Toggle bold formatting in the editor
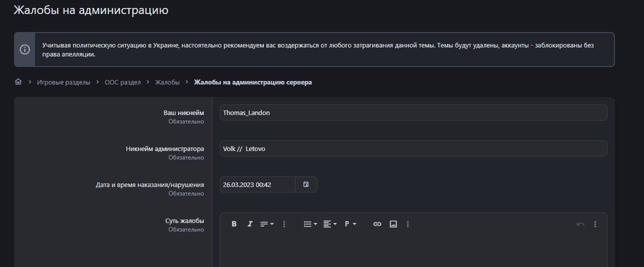 [234, 224]
